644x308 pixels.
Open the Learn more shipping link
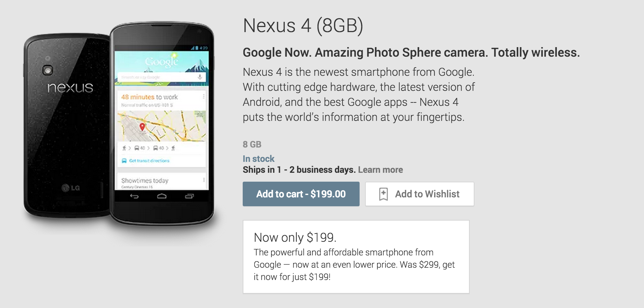point(380,170)
